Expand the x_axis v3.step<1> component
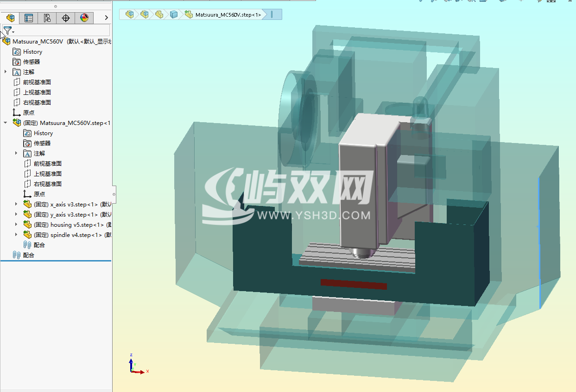 pos(16,204)
